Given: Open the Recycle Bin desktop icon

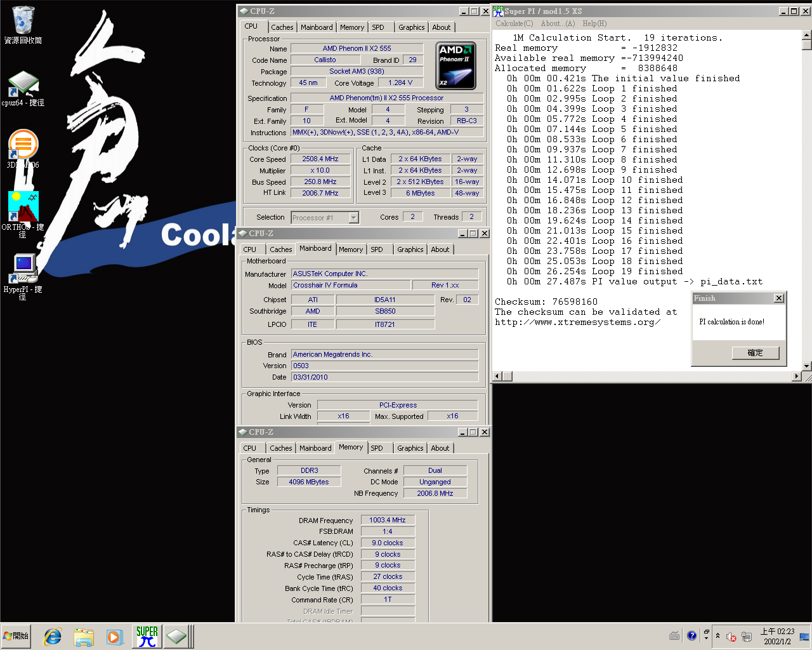Looking at the screenshot, I should click(x=23, y=24).
